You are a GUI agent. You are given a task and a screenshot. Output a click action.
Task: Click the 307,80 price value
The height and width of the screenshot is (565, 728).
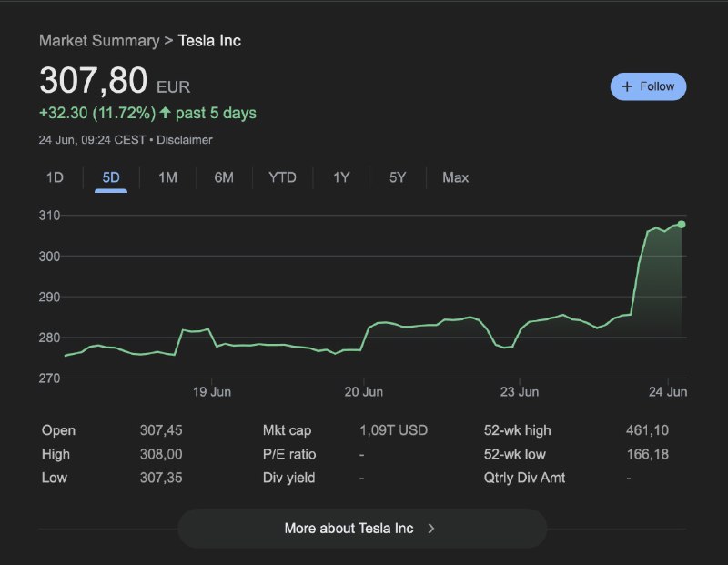coord(94,80)
